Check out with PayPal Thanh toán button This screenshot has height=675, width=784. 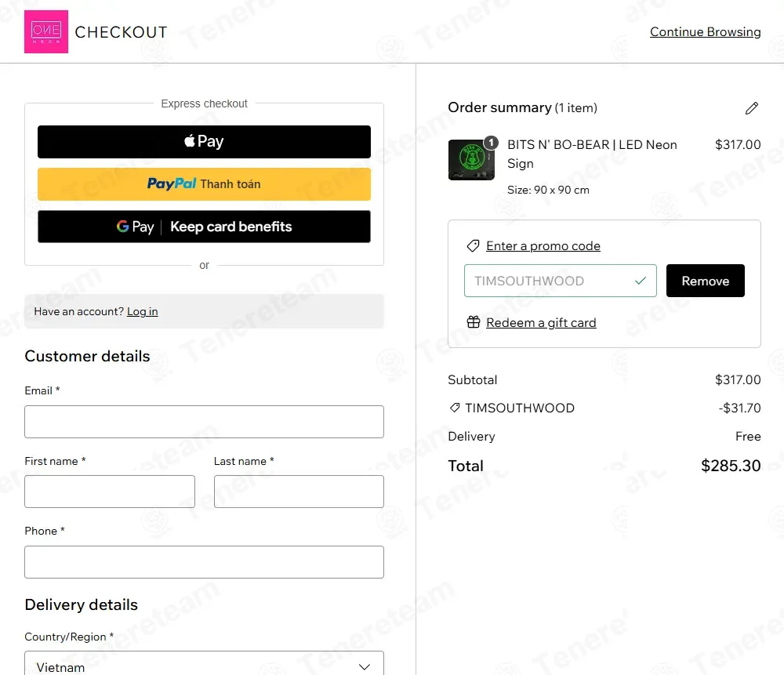point(204,184)
